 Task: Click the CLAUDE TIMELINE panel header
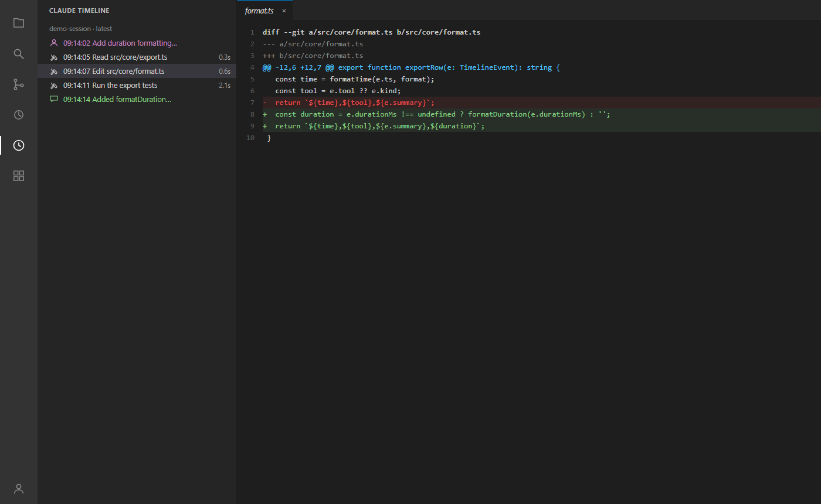click(x=79, y=11)
